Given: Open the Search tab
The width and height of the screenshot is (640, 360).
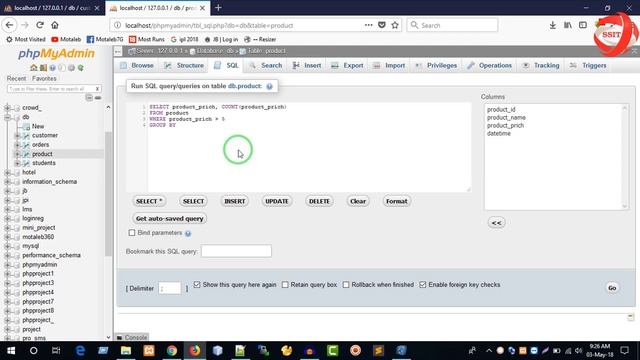Looking at the screenshot, I should pos(266,65).
